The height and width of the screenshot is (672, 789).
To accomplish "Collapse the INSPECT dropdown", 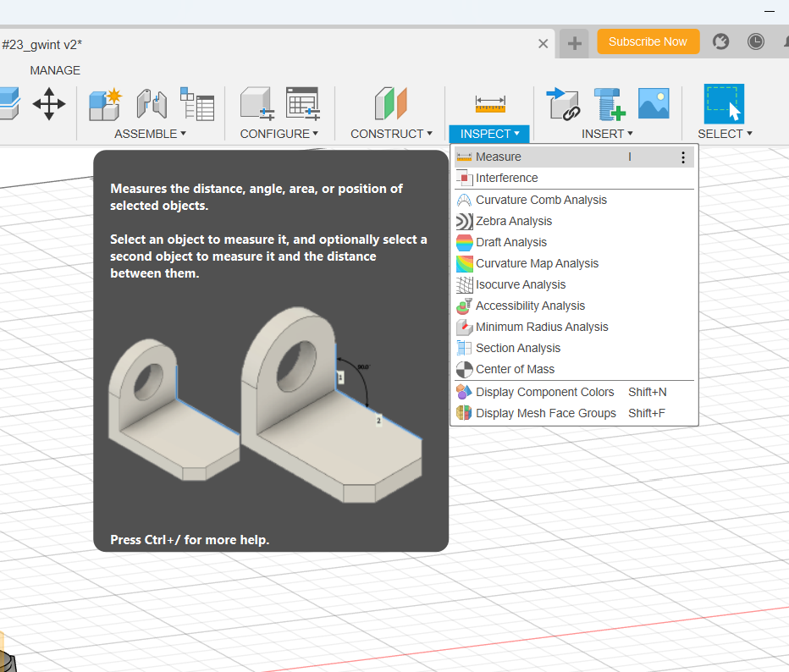I will pyautogui.click(x=489, y=134).
